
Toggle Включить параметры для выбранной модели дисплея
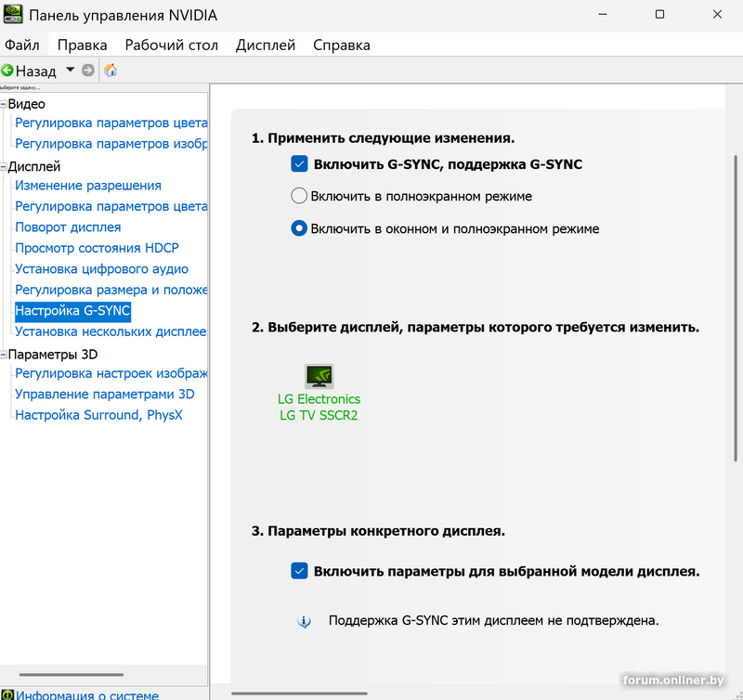click(x=299, y=571)
